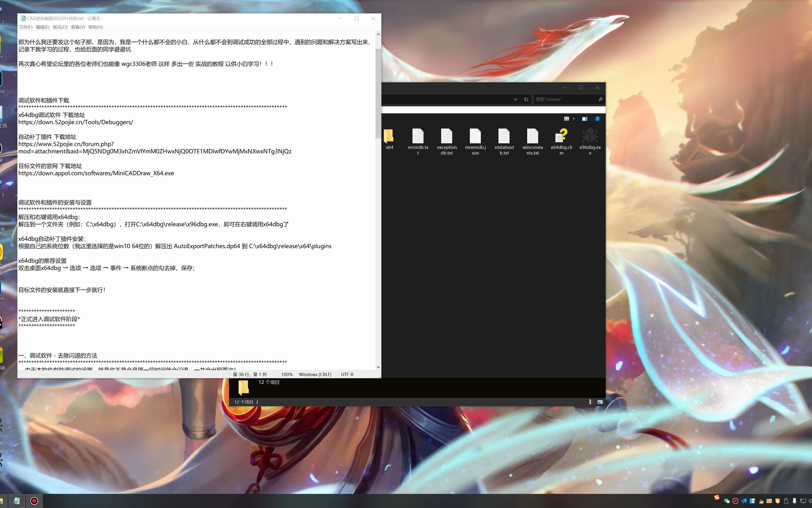Screen dimensions: 812x508
Task: Click the heading 调试软件和插件下载
Action: click(x=44, y=100)
